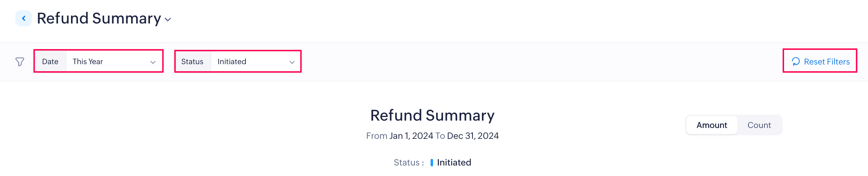Click the filter funnel icon
The width and height of the screenshot is (868, 176).
[x=20, y=62]
